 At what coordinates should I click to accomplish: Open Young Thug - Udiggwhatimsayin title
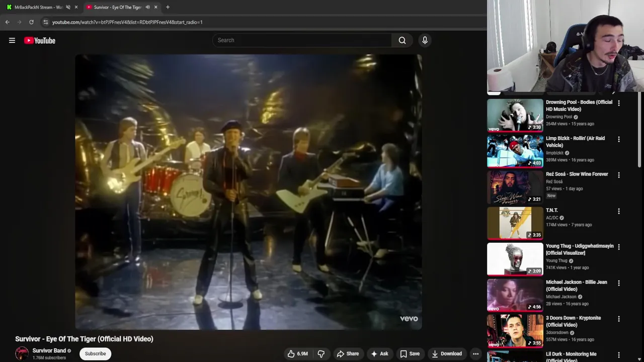[580, 249]
